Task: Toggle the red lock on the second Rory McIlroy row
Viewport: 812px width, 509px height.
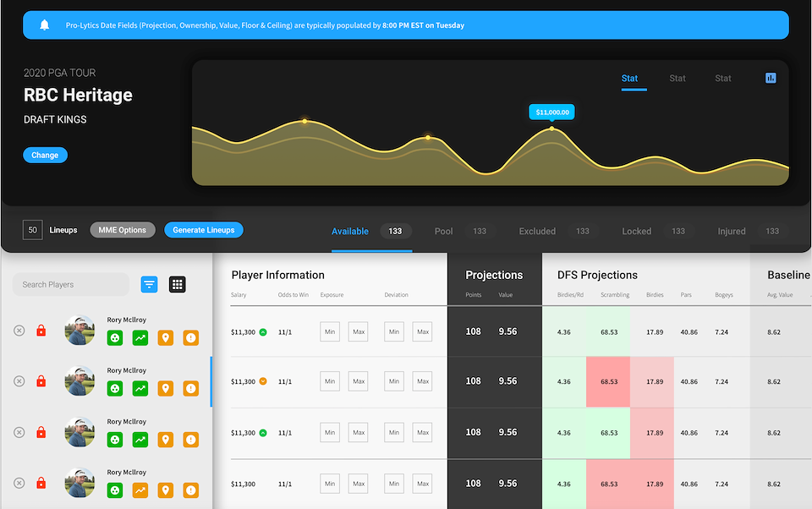Action: tap(41, 381)
